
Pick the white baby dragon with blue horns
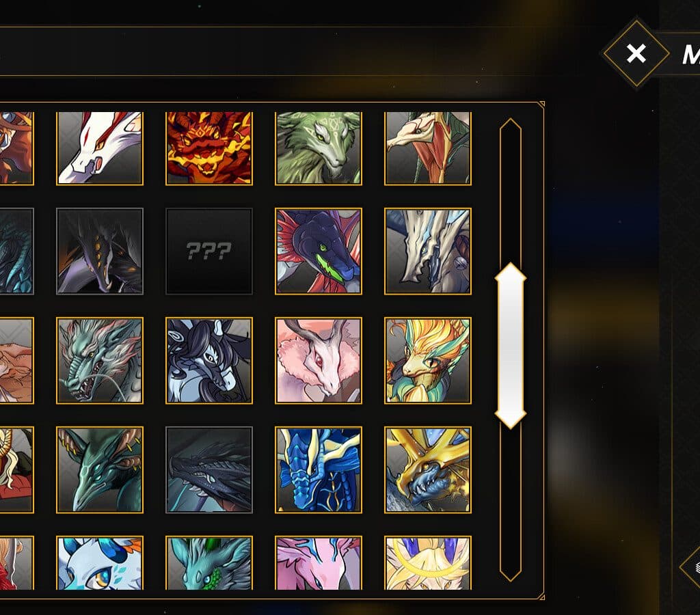pyautogui.click(x=100, y=563)
